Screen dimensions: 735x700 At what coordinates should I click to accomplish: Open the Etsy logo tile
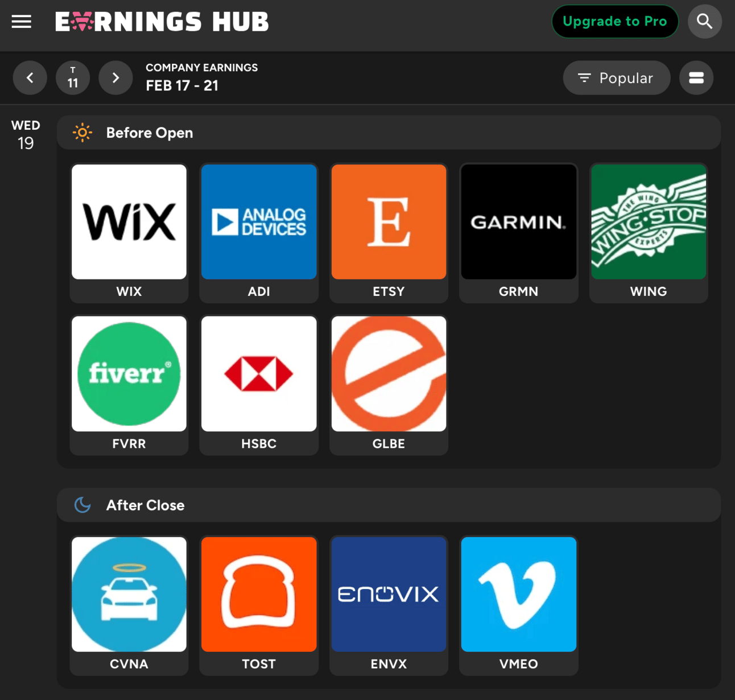coord(389,222)
